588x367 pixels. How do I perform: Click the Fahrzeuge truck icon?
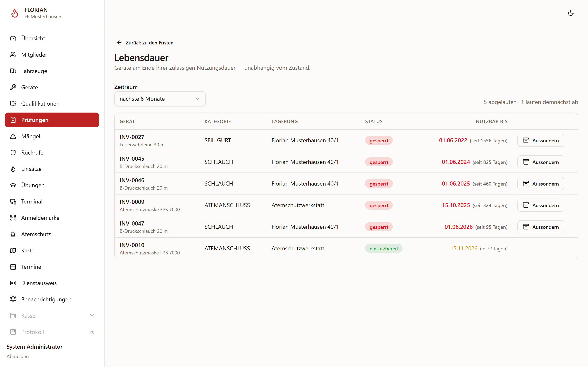13,71
